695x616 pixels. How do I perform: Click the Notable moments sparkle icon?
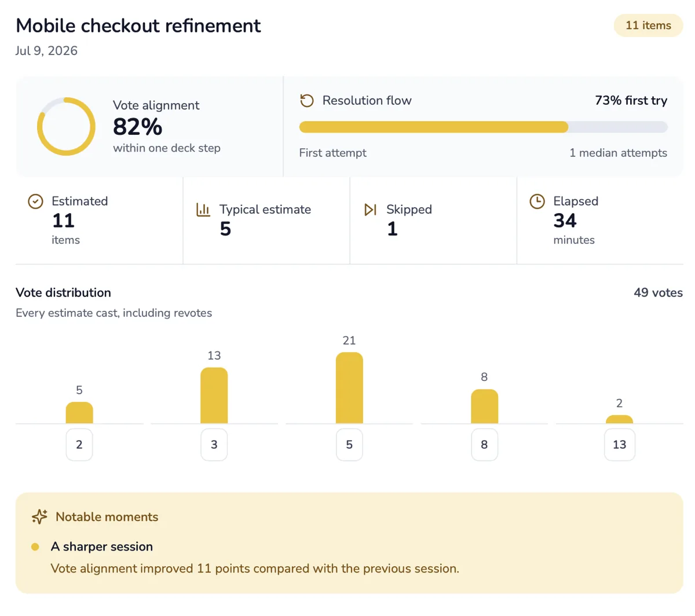(39, 517)
